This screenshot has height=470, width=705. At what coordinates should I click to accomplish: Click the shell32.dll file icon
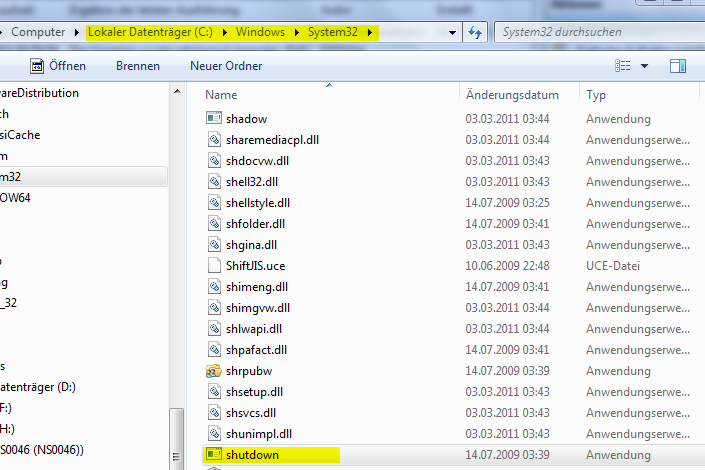tap(214, 182)
